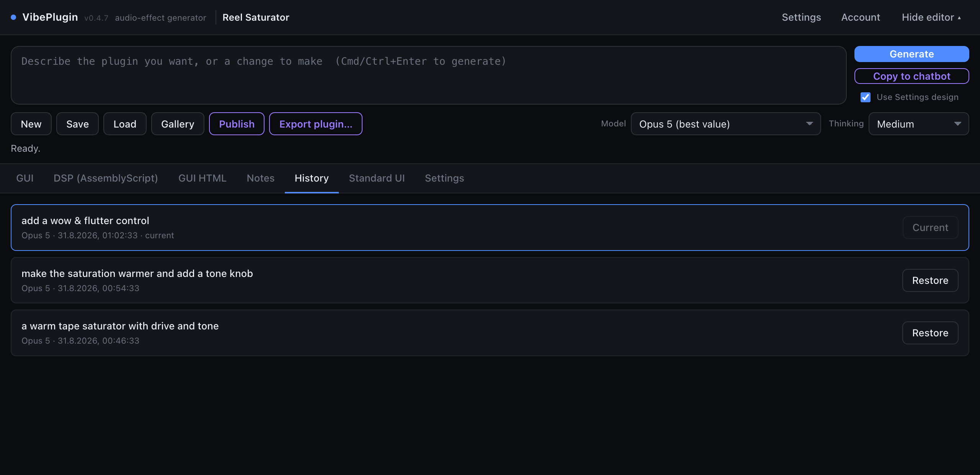The image size is (980, 475).
Task: Click the Load button
Action: (x=125, y=124)
